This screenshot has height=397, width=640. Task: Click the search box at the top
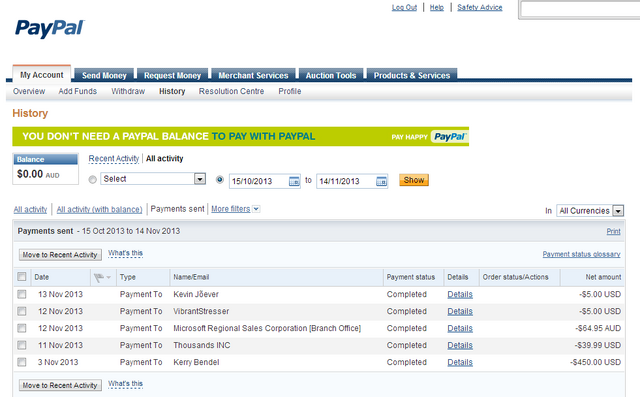pyautogui.click(x=580, y=9)
